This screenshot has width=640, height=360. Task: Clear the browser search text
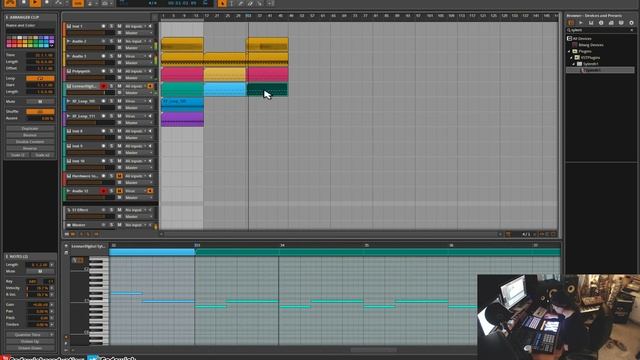[x=632, y=30]
